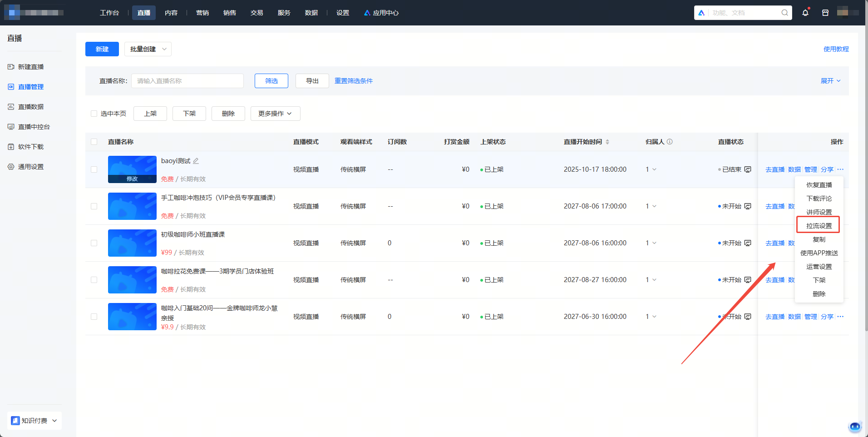Click the search magnifier icon
This screenshot has height=437, width=868.
point(784,13)
